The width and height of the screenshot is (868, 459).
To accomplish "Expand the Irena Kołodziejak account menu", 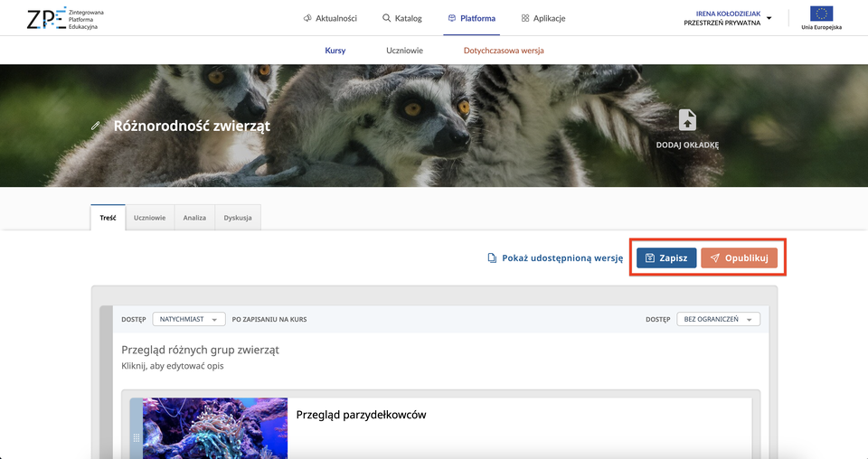I will coord(727,18).
